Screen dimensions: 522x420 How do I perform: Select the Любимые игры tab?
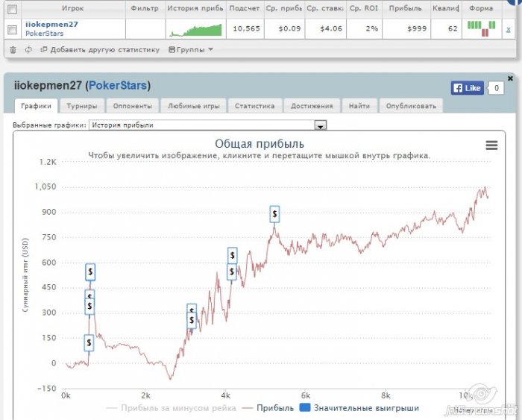(193, 106)
